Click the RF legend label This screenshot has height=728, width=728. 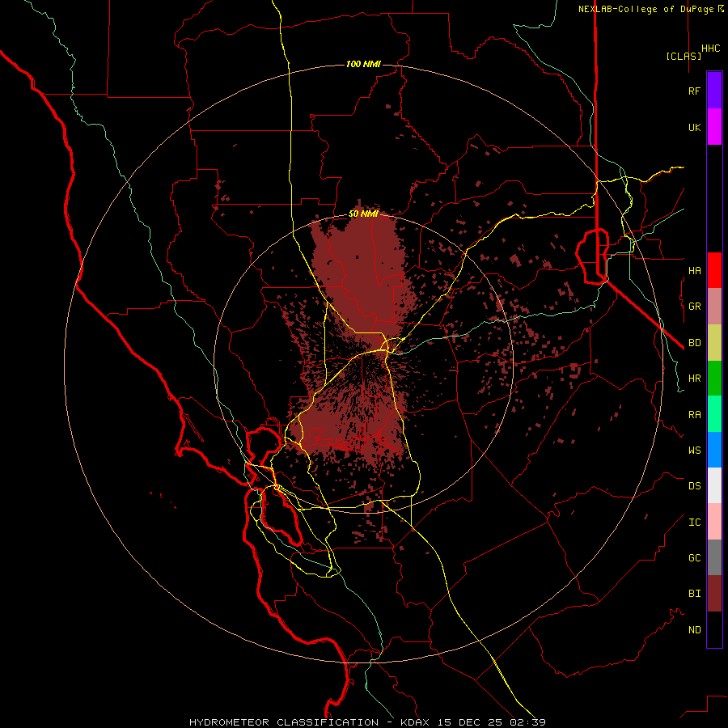point(694,91)
